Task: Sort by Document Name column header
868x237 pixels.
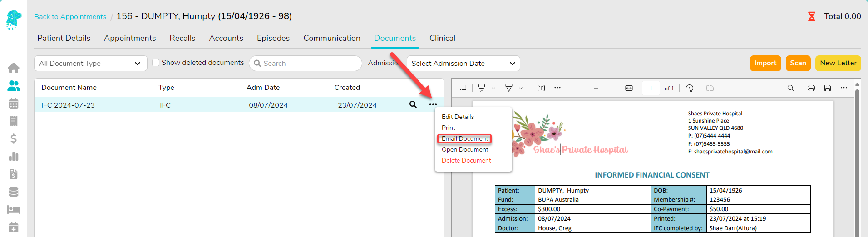Action: (69, 88)
